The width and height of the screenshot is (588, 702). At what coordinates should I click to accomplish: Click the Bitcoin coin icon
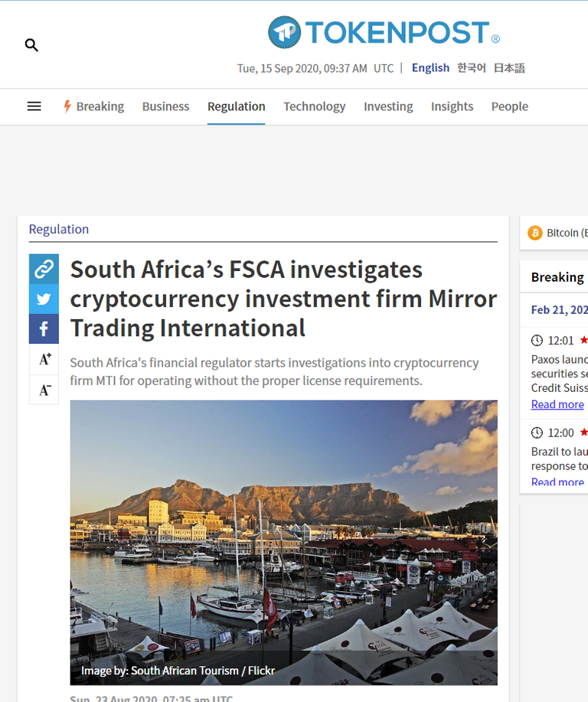[x=534, y=233]
